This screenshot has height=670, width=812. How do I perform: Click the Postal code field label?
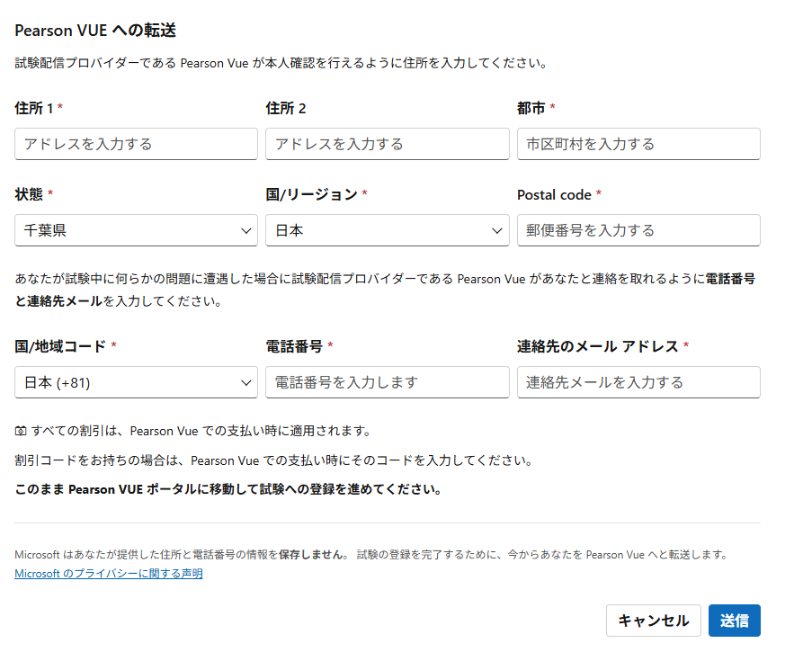point(554,194)
